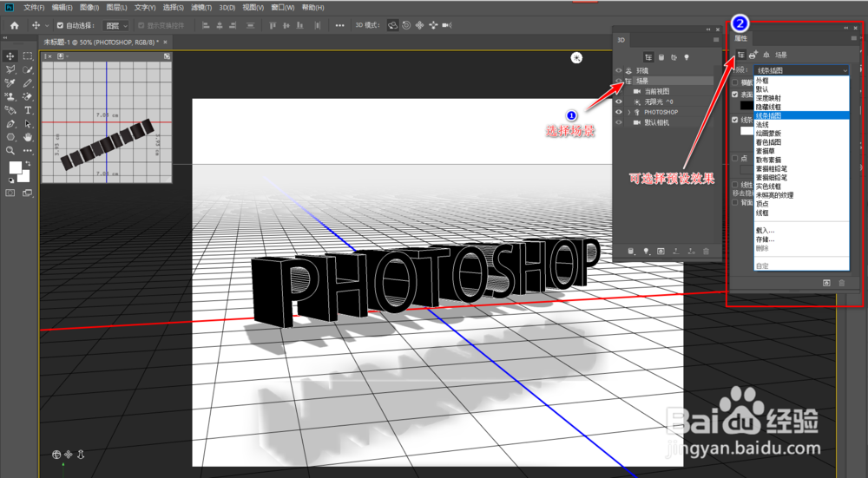Click the render icon in 3D panel bottom

(x=661, y=252)
